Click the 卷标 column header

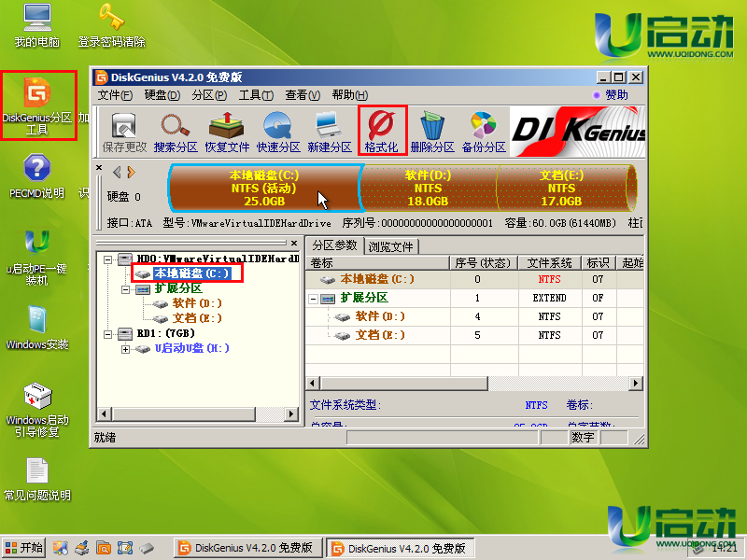pos(378,263)
